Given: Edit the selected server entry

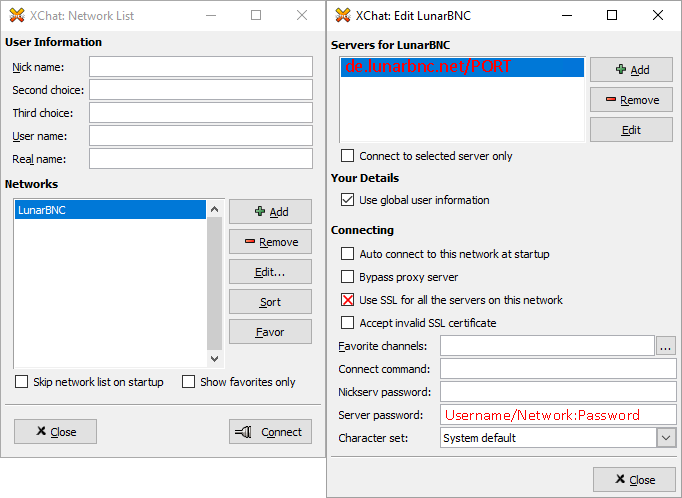Looking at the screenshot, I should pyautogui.click(x=631, y=130).
